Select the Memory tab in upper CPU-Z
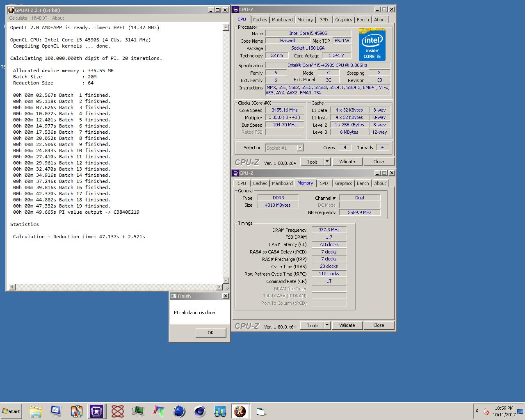525x420 pixels. [x=305, y=20]
